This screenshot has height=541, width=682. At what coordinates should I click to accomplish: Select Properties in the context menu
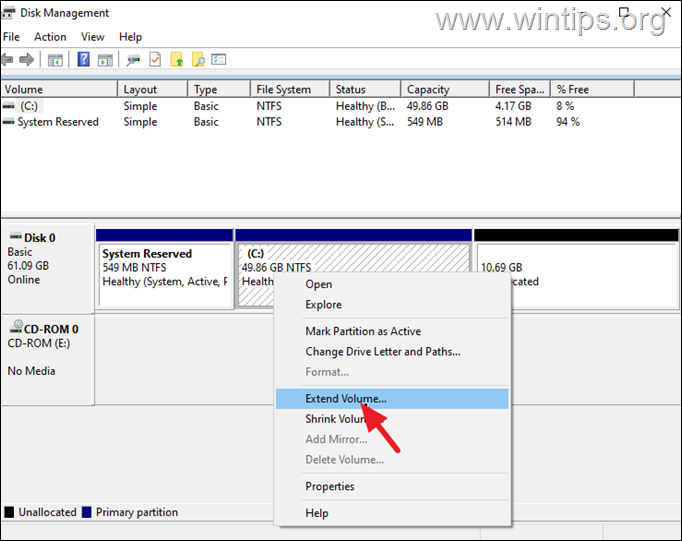tap(392, 486)
